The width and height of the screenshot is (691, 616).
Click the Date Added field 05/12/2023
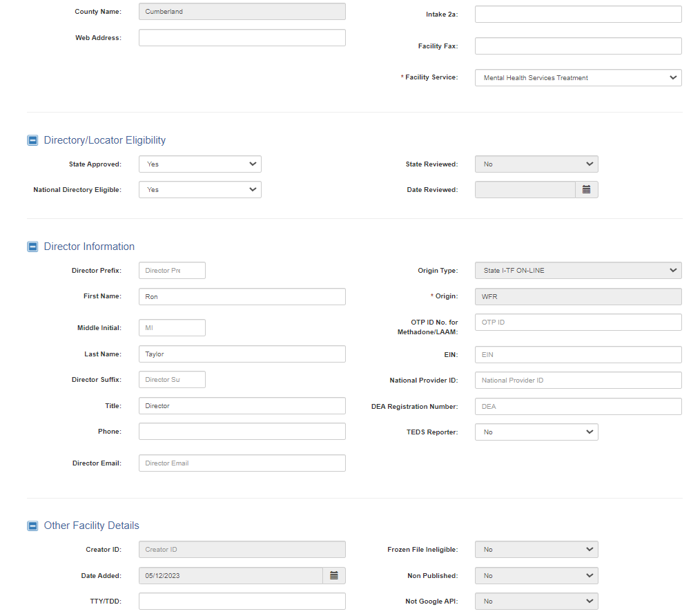(x=231, y=575)
